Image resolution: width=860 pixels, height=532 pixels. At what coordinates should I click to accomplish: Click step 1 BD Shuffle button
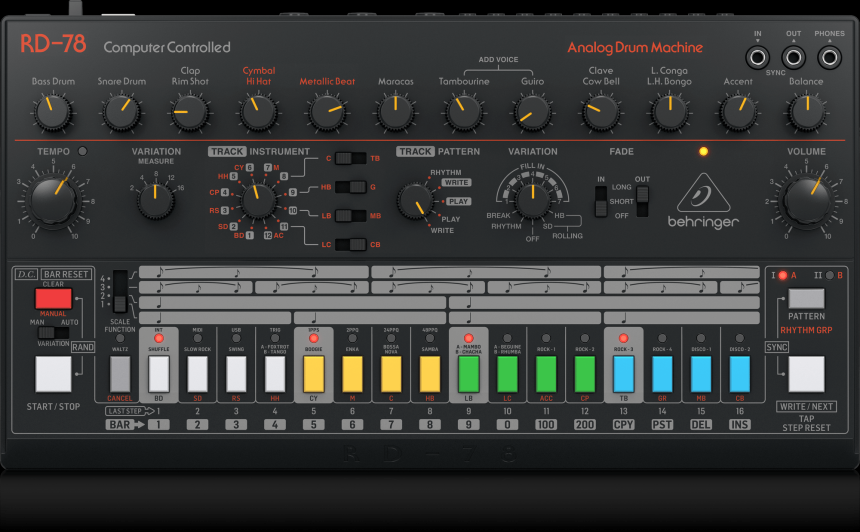click(x=159, y=374)
